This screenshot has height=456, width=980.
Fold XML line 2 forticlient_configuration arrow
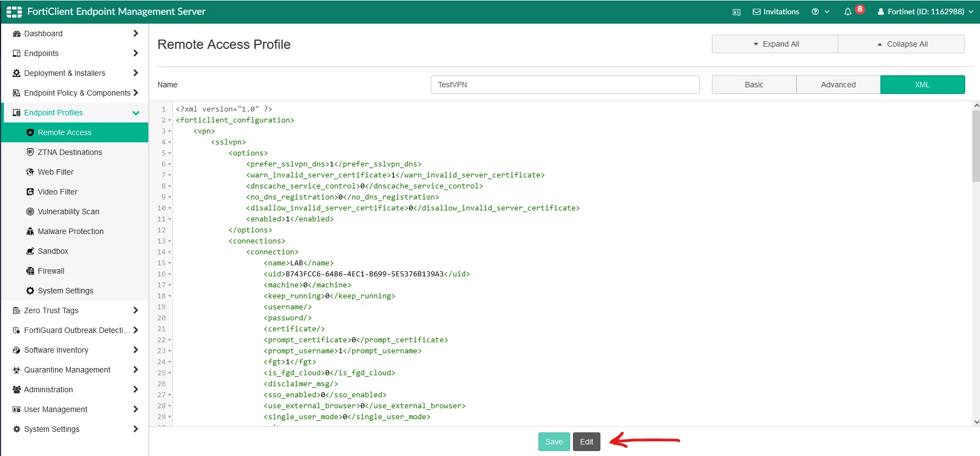pyautogui.click(x=170, y=120)
